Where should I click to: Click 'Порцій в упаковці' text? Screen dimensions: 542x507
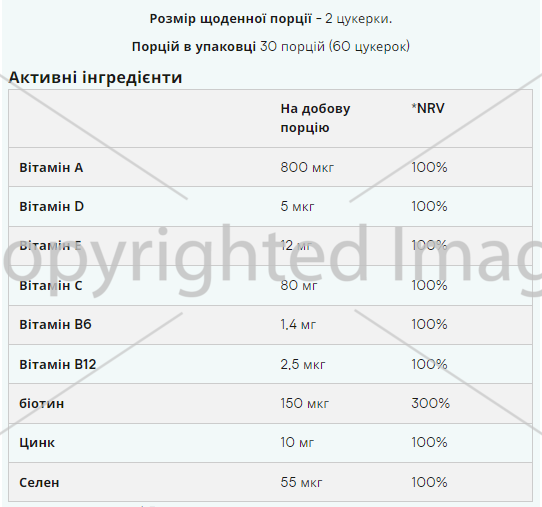(194, 46)
